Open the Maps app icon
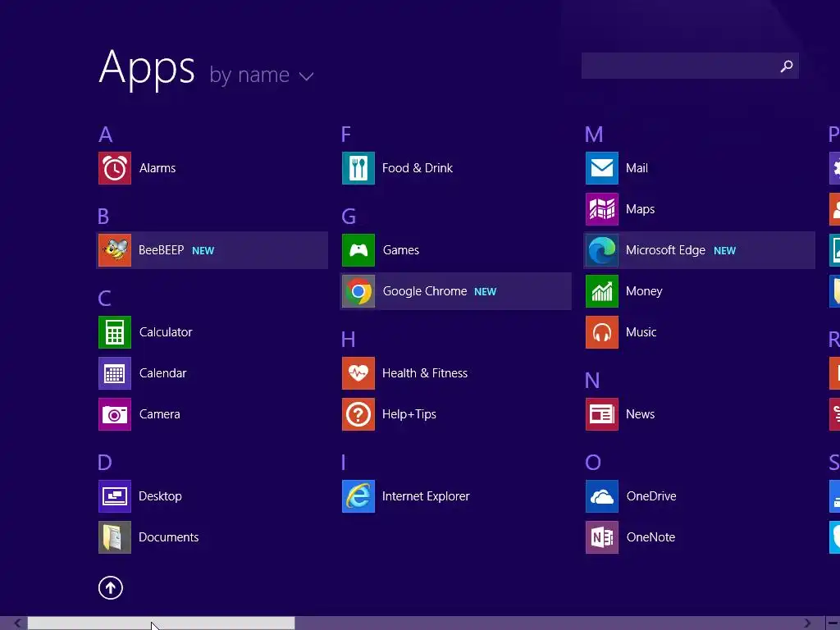The height and width of the screenshot is (630, 840). coord(602,209)
